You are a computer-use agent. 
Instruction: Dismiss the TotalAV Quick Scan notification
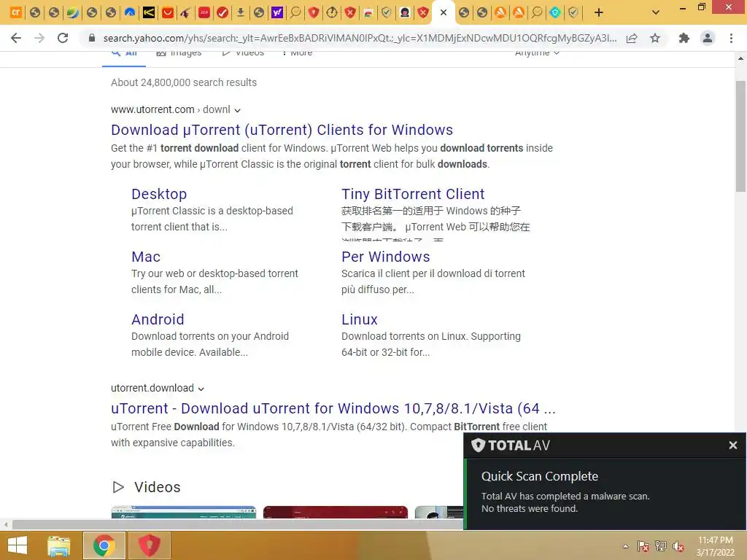click(x=732, y=446)
